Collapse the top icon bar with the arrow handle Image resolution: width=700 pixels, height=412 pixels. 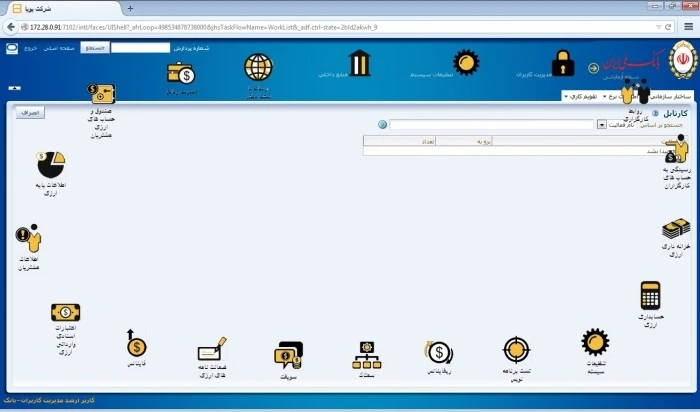tap(14, 88)
